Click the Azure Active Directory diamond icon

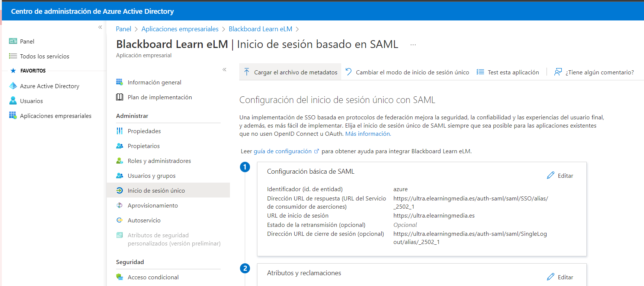pyautogui.click(x=13, y=86)
